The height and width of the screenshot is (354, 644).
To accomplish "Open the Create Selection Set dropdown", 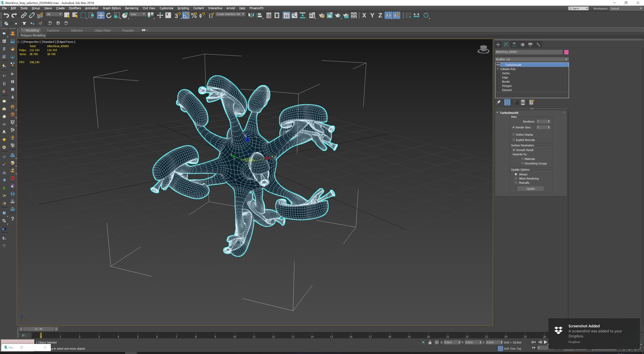I will [x=230, y=14].
